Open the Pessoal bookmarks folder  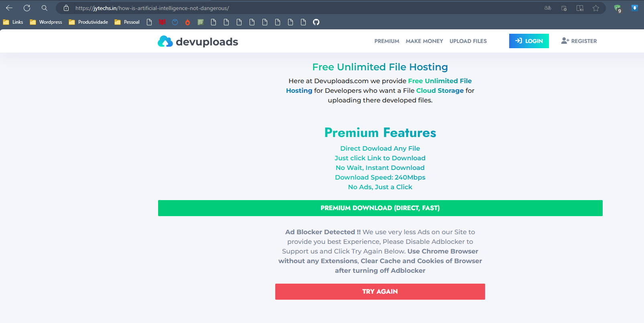[127, 22]
